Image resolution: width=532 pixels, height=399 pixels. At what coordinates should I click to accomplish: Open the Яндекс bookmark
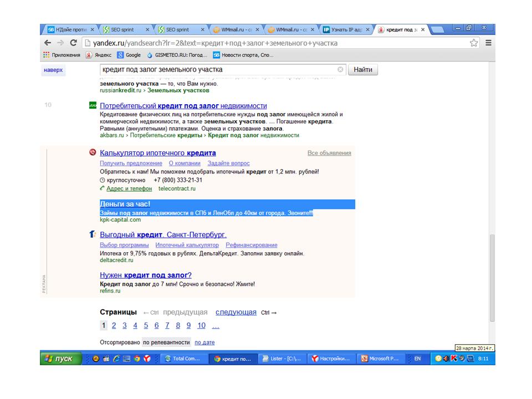click(99, 55)
